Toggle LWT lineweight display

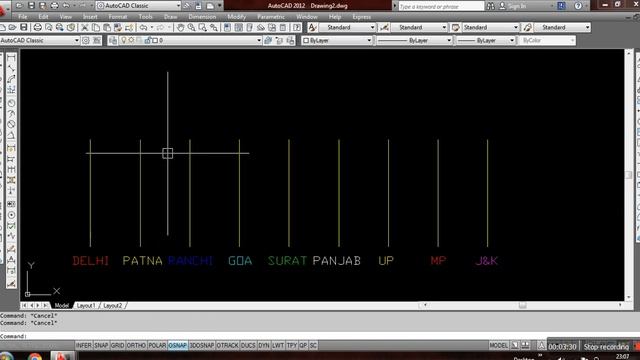278,345
